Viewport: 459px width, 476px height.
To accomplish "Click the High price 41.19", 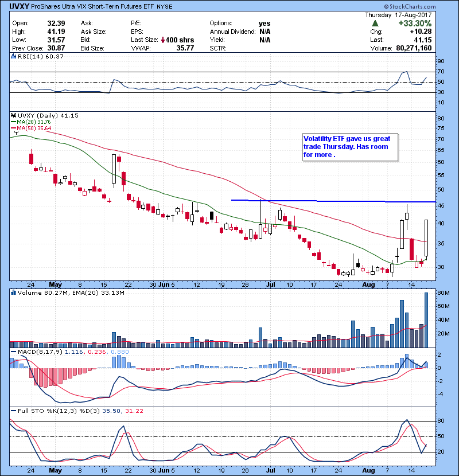I will [x=56, y=32].
